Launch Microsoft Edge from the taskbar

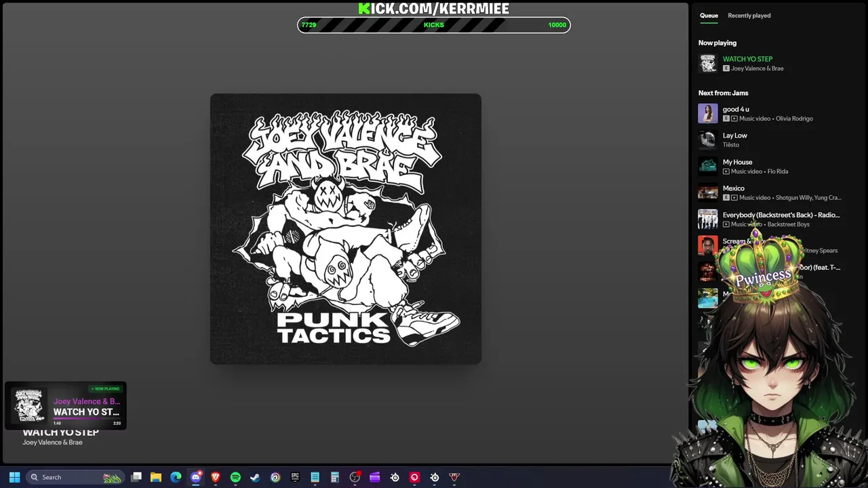pos(176,477)
